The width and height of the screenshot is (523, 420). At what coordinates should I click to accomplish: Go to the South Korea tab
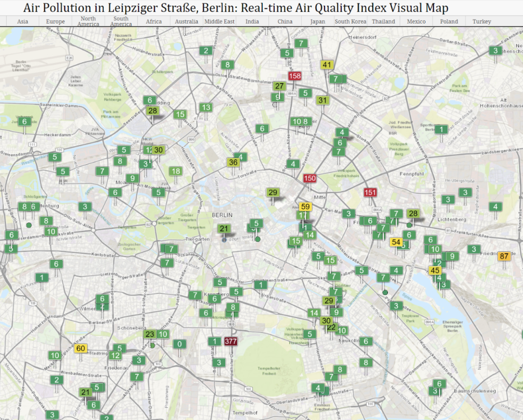tap(350, 21)
